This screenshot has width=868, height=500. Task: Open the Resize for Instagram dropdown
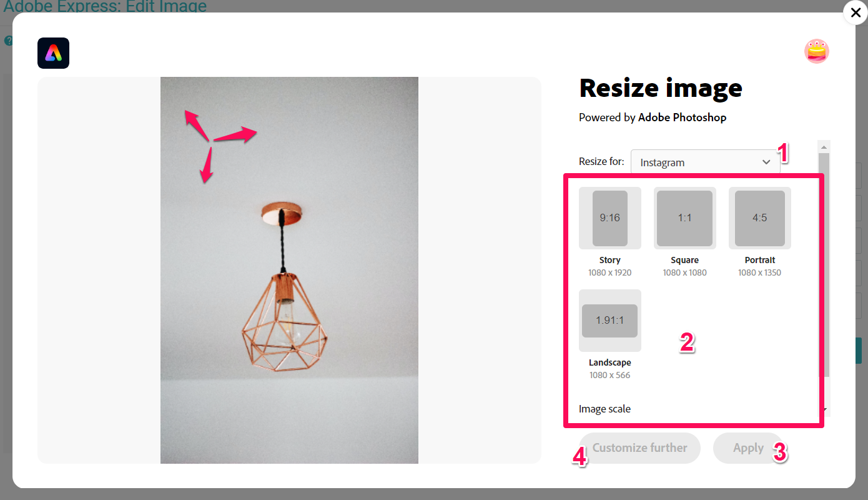[x=706, y=162]
